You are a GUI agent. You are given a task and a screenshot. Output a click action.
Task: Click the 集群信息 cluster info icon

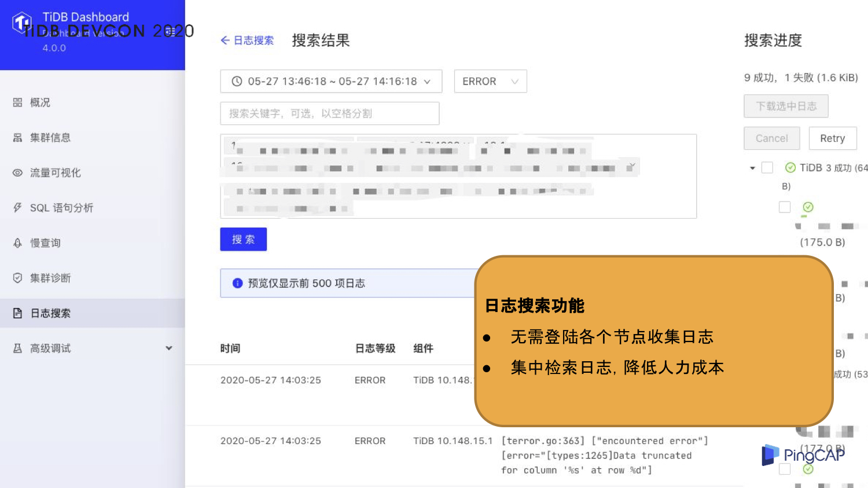[x=17, y=138]
